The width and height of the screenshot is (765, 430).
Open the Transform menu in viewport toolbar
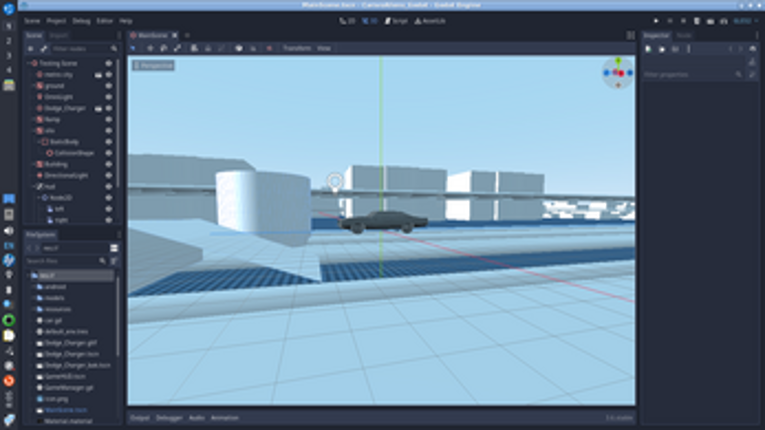297,48
